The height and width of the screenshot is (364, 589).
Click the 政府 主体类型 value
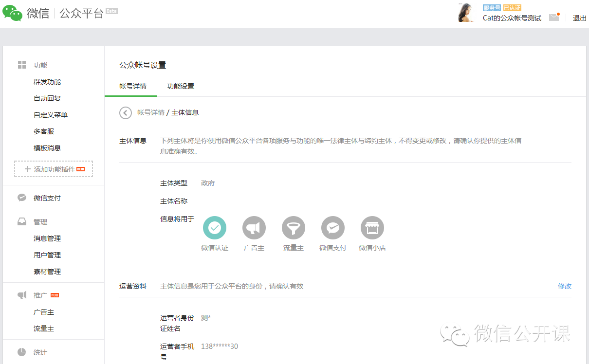(x=208, y=183)
